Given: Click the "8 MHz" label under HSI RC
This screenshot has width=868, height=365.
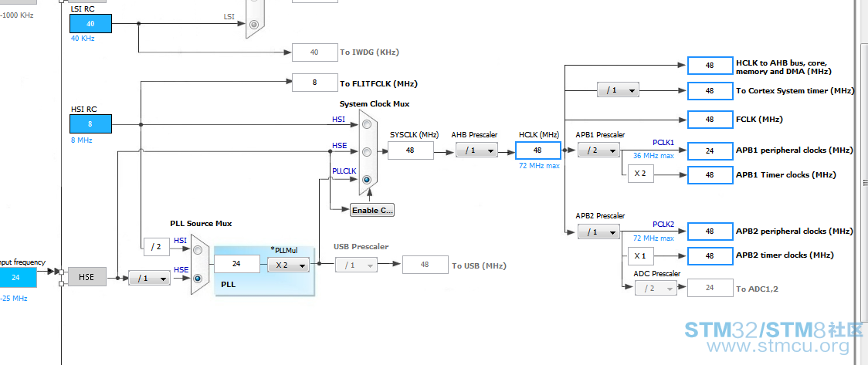Looking at the screenshot, I should [x=81, y=140].
